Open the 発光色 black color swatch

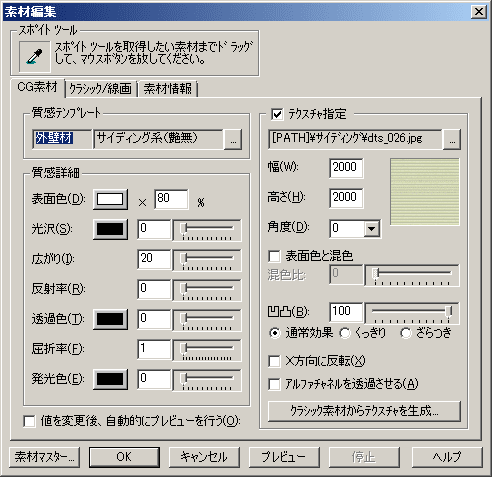(110, 379)
